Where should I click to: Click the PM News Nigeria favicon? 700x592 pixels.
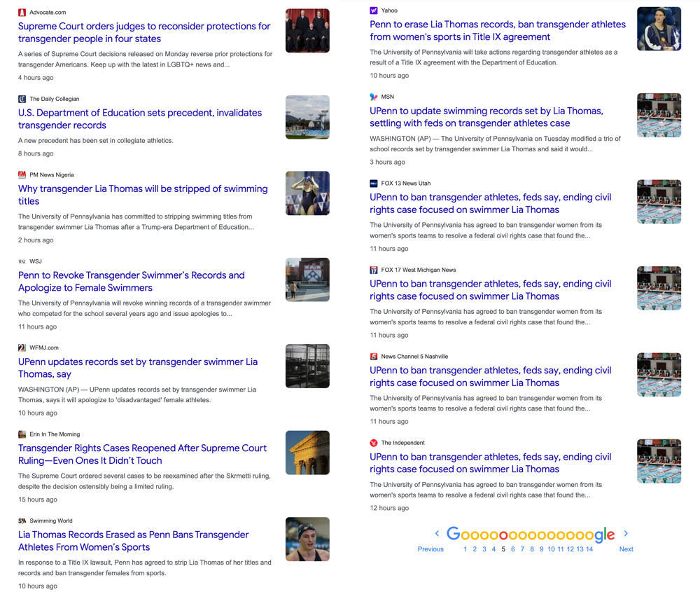22,174
